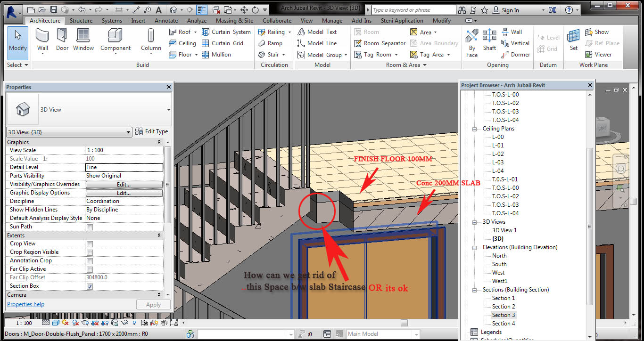This screenshot has width=644, height=341.
Task: Open the Steni Application tab
Action: [x=402, y=20]
